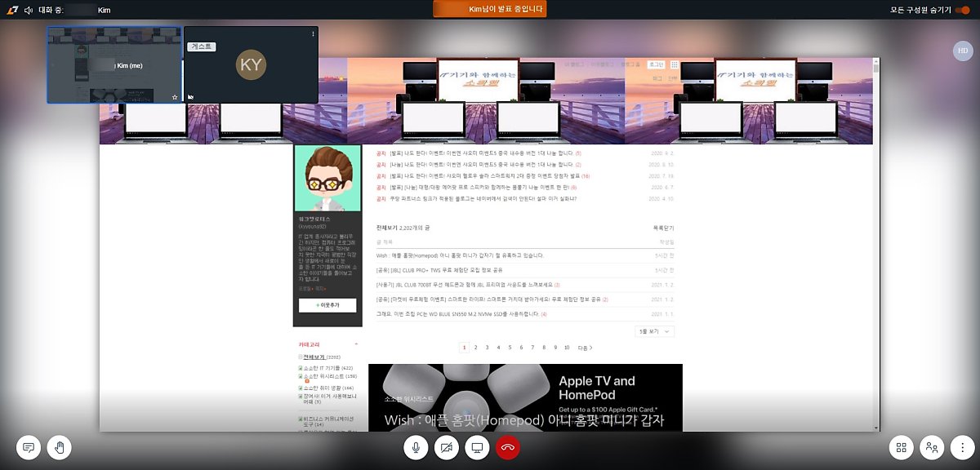980x470 pixels.
Task: Go to page 5 of post list
Action: click(510, 348)
